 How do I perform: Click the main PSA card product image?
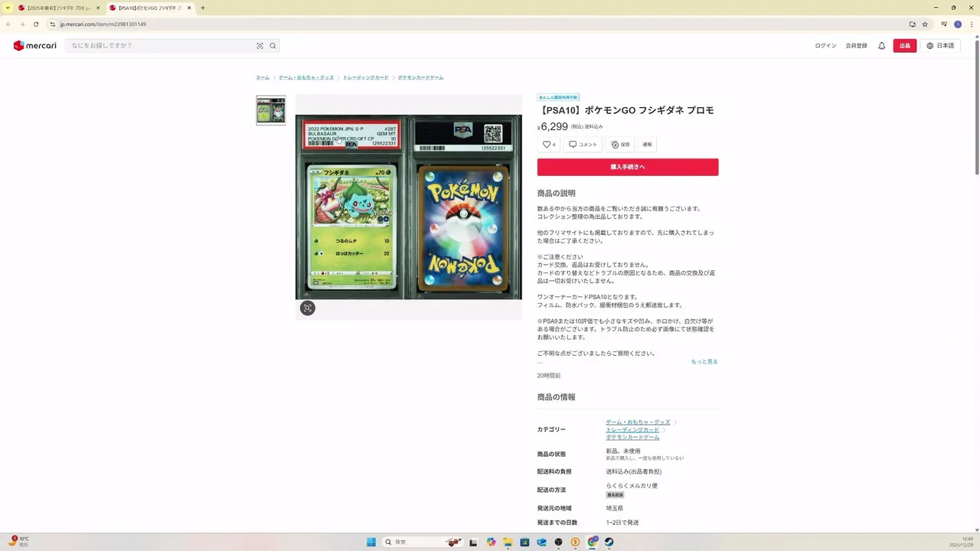[409, 207]
